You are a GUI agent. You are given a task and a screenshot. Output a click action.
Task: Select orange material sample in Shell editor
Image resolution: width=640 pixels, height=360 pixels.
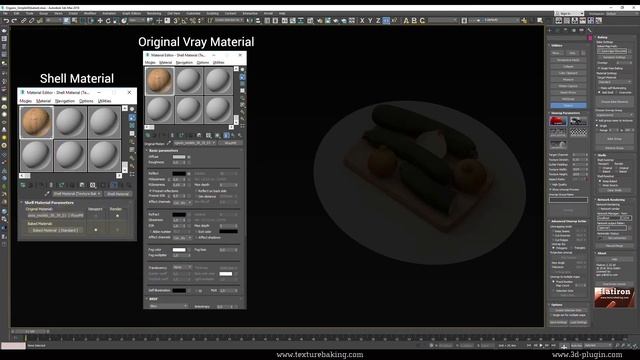[36, 122]
